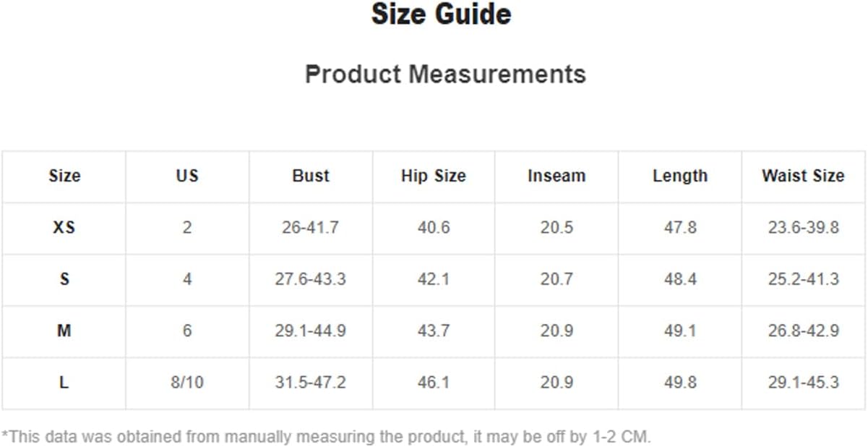
Task: Click the 8/10 US size cell
Action: [x=187, y=383]
